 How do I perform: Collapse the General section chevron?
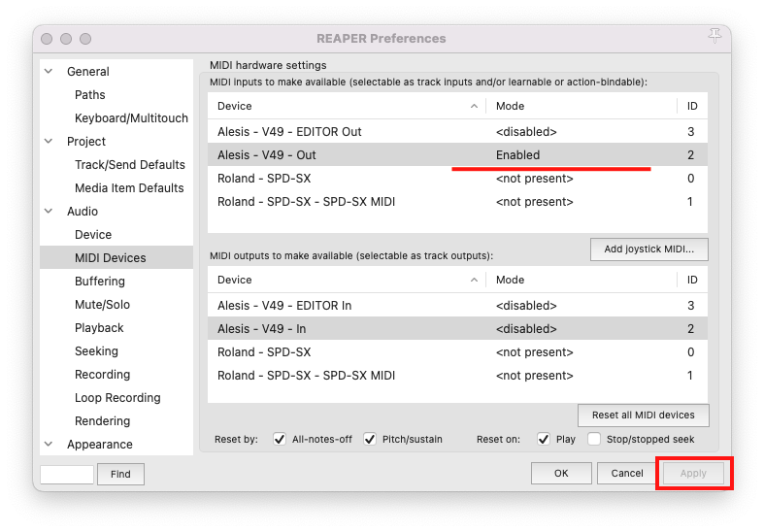(49, 71)
